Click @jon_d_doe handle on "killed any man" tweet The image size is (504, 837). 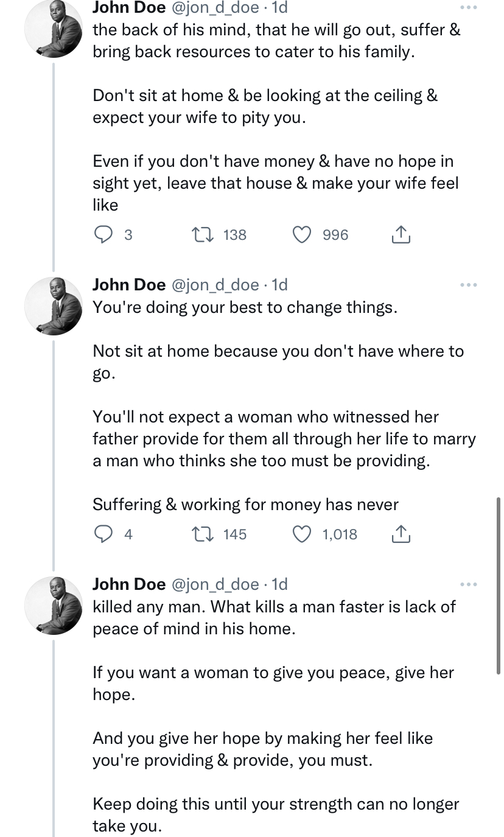point(215,584)
